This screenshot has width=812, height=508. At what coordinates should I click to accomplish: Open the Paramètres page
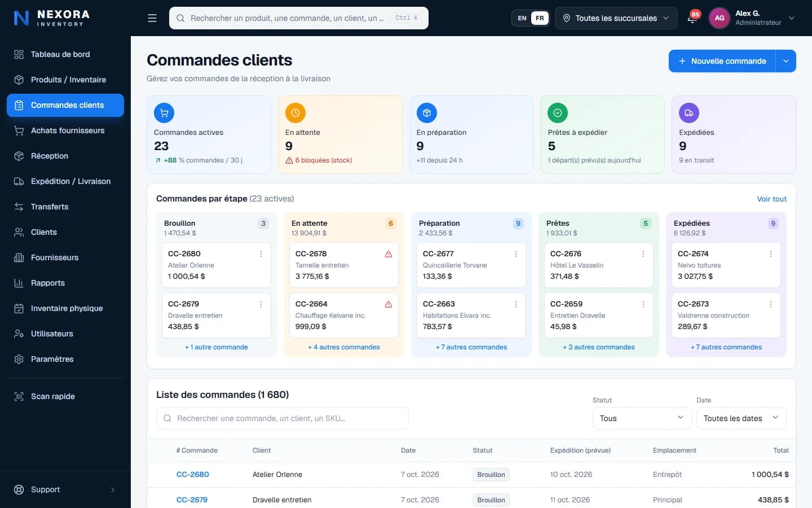[x=65, y=359]
